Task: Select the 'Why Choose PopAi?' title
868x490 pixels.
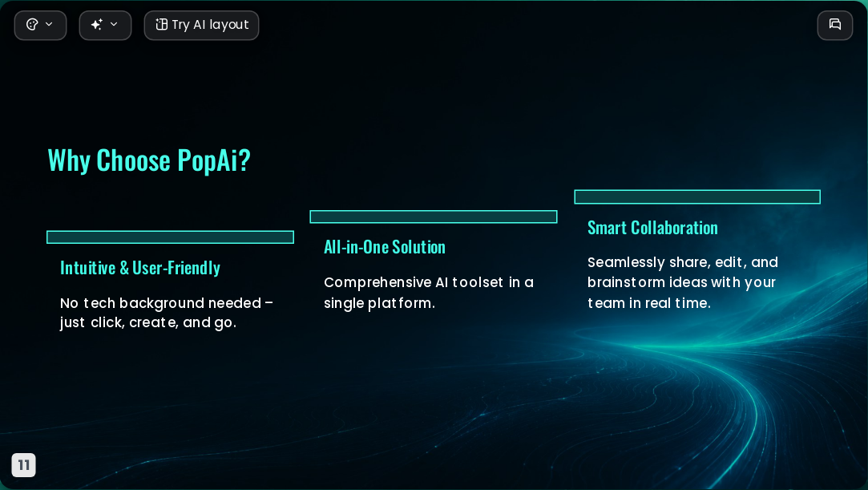Action: click(149, 160)
